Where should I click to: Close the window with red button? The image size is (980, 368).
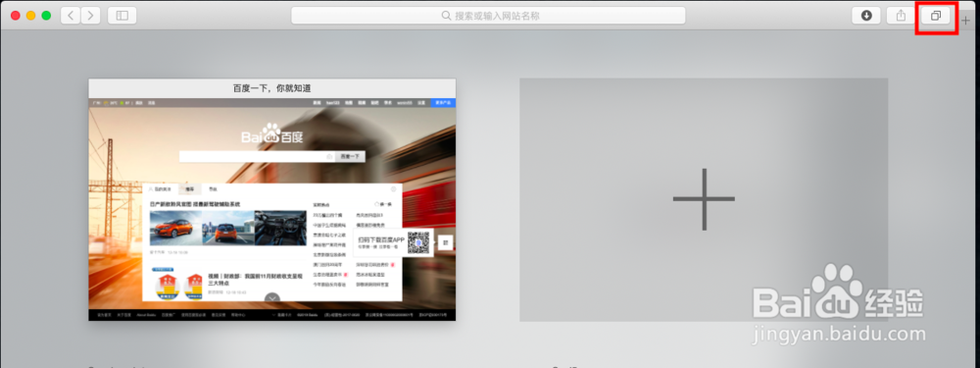coord(16,16)
